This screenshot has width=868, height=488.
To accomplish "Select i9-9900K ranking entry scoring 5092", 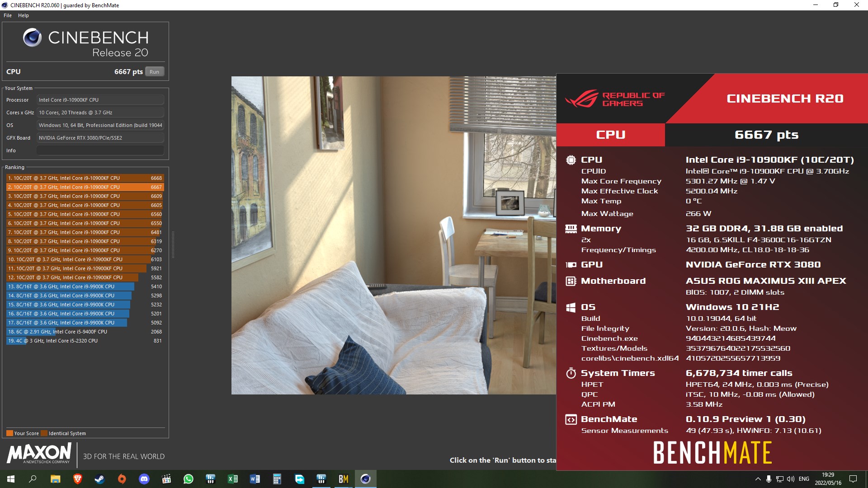I will [85, 323].
